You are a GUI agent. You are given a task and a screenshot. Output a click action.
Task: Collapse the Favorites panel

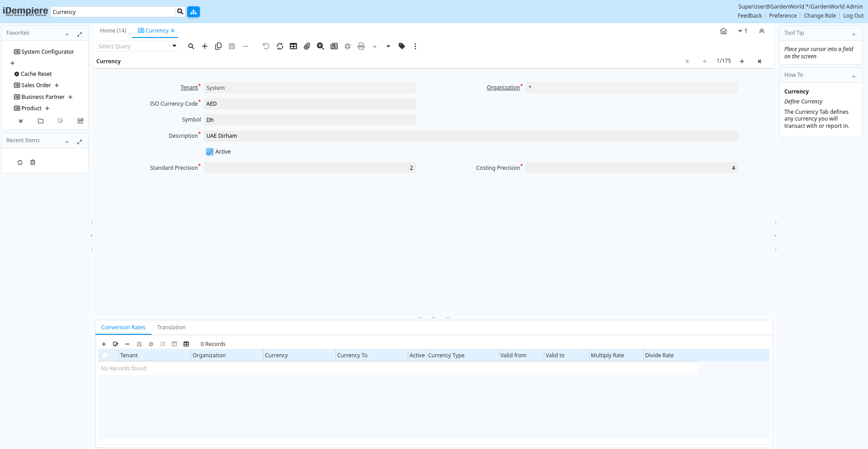(67, 34)
